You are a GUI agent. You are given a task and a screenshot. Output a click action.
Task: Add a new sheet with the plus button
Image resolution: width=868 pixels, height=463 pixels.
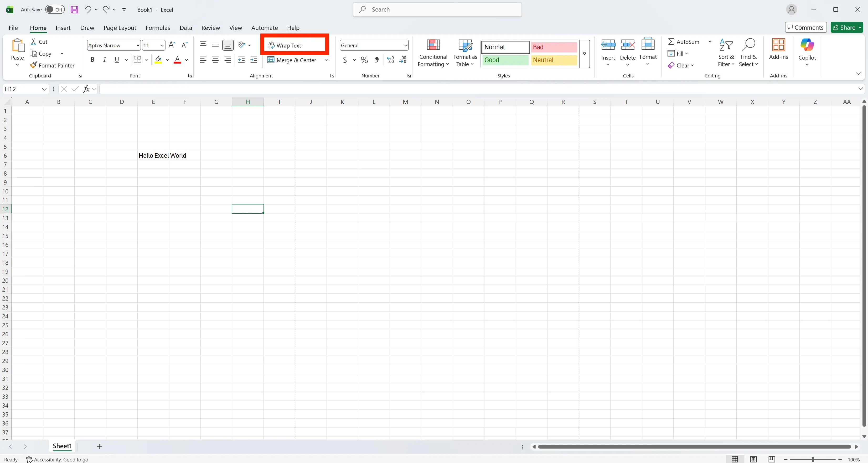pos(99,446)
